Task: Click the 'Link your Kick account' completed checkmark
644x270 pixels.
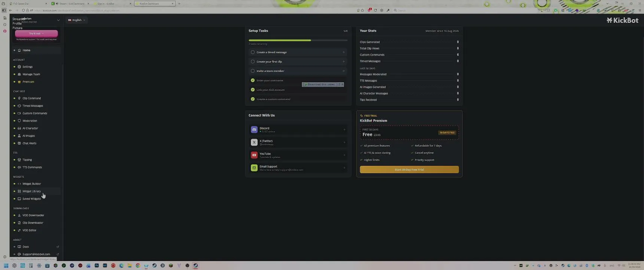Action: [x=253, y=90]
